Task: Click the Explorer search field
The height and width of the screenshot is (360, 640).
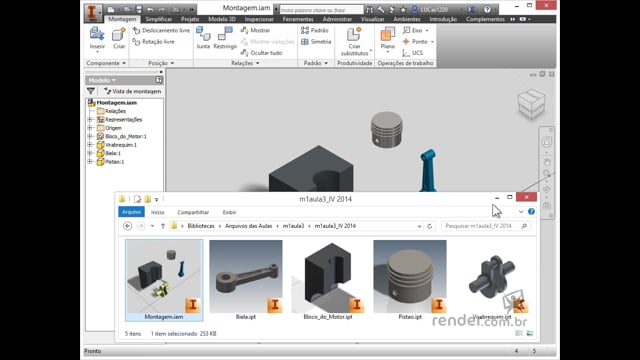Action: pos(486,226)
